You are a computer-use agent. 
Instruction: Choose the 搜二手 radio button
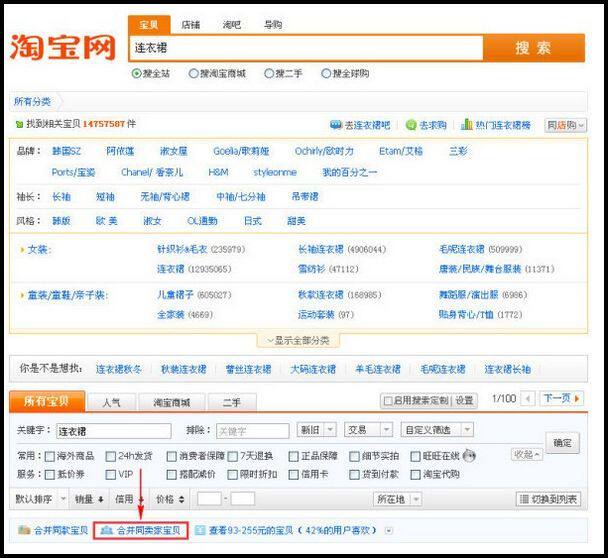click(269, 73)
